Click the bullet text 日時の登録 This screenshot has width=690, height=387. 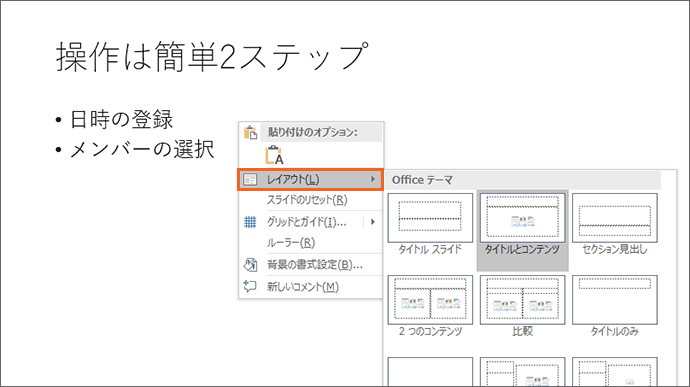point(121,119)
